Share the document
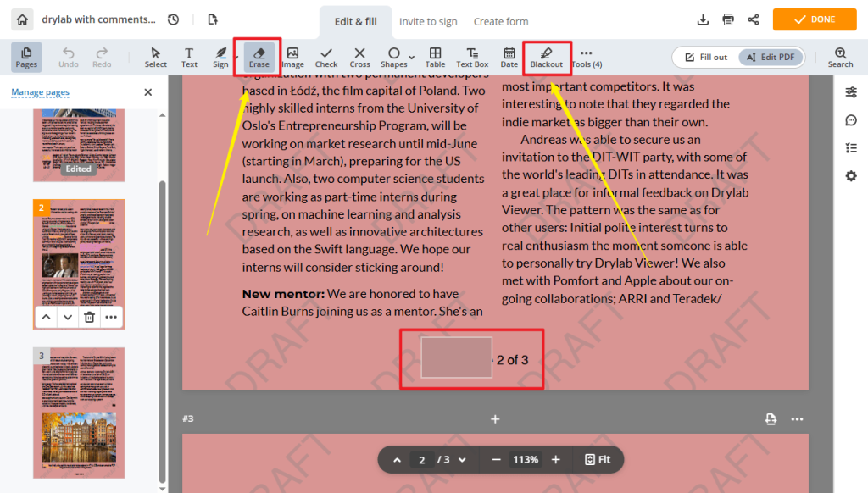 point(754,20)
